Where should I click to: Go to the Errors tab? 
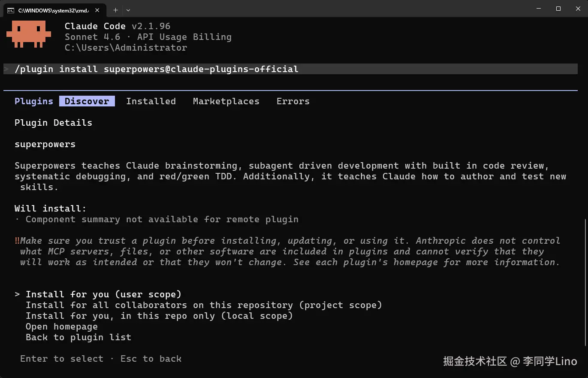click(x=293, y=101)
